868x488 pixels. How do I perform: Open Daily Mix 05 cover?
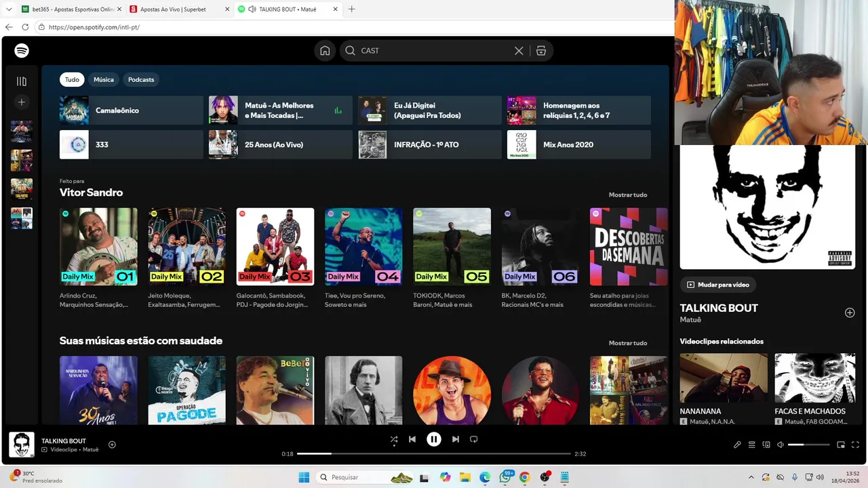(452, 247)
